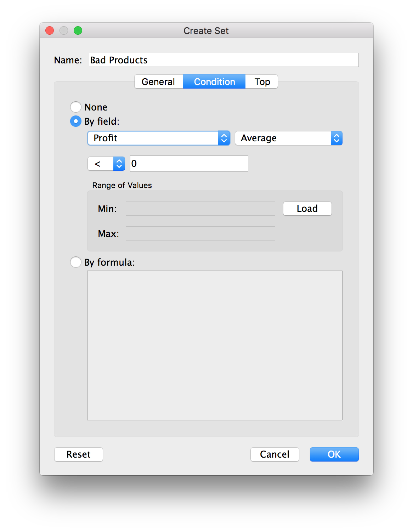Click the green zoom window button

pos(78,31)
